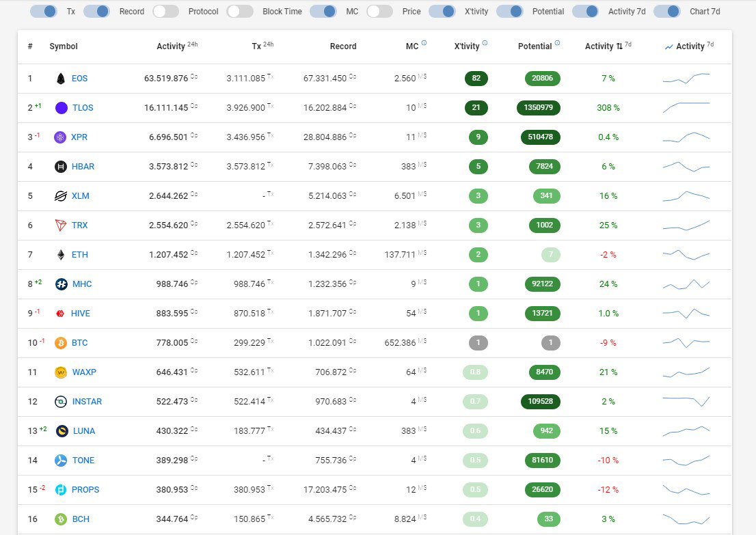Click the EOS coin logo icon

61,79
